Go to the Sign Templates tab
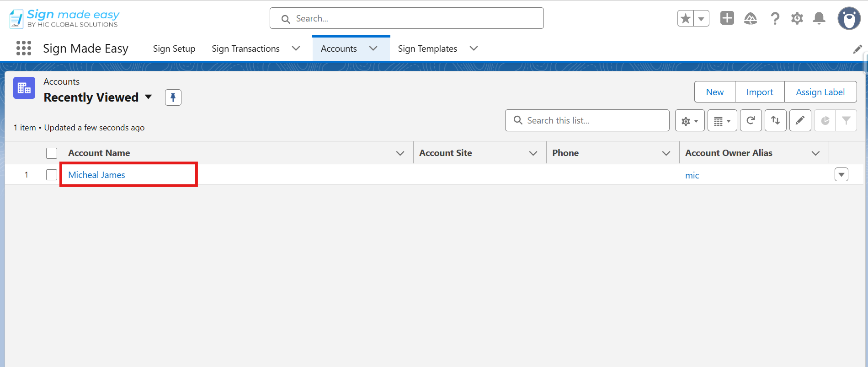868x367 pixels. 427,49
